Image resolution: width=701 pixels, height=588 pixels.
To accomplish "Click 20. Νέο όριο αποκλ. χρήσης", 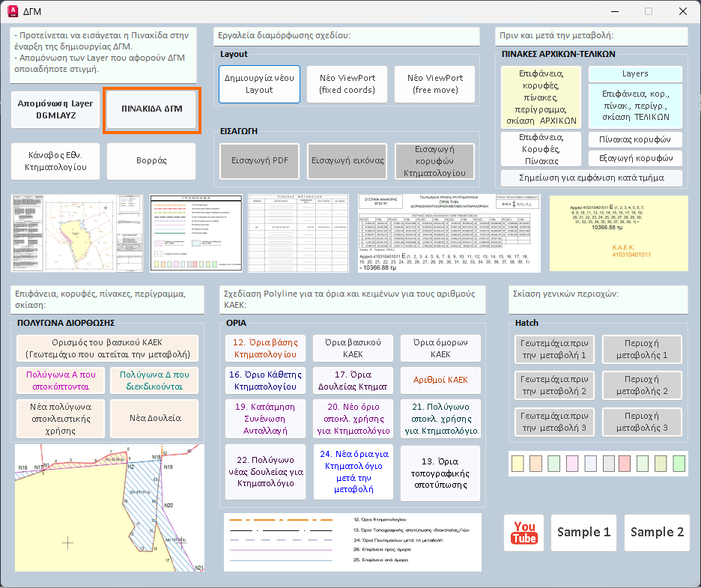I will pos(353,419).
